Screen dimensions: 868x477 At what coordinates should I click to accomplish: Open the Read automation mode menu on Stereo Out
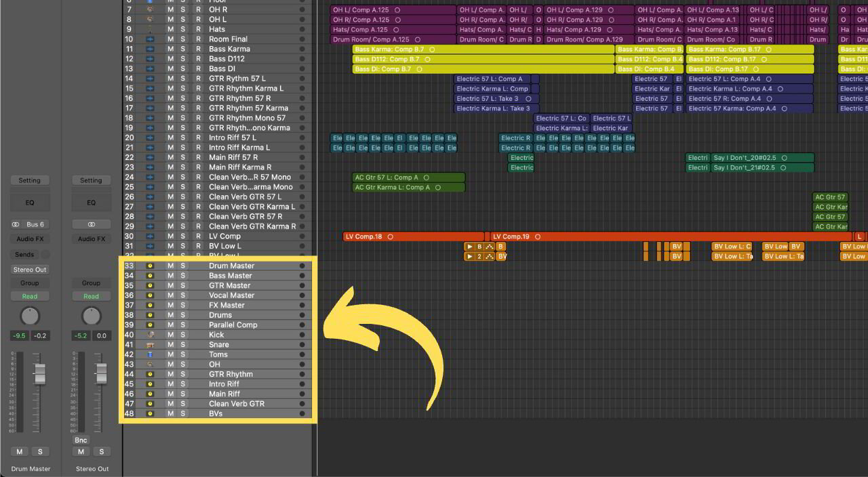[x=91, y=296]
